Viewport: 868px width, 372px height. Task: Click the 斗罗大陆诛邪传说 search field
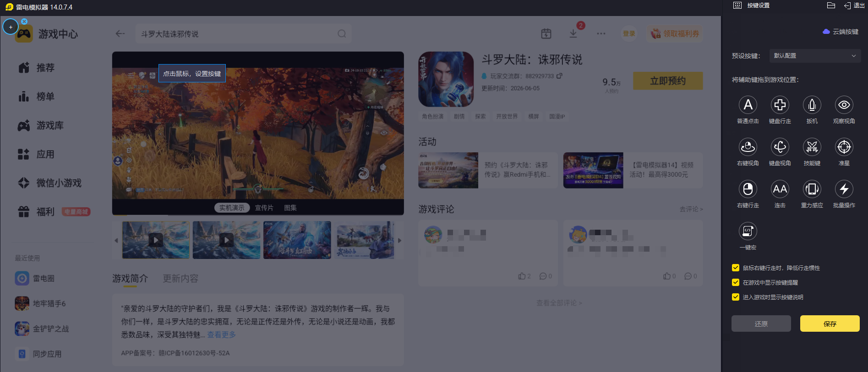click(x=244, y=34)
